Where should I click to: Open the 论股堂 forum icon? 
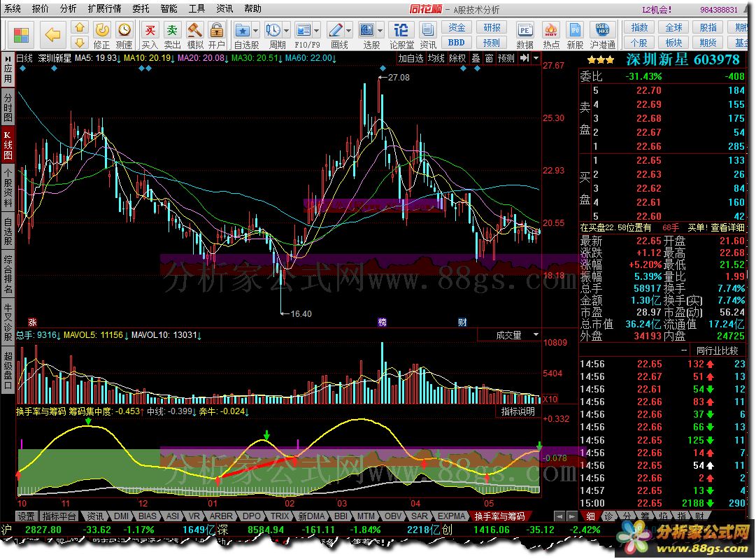coord(401,30)
